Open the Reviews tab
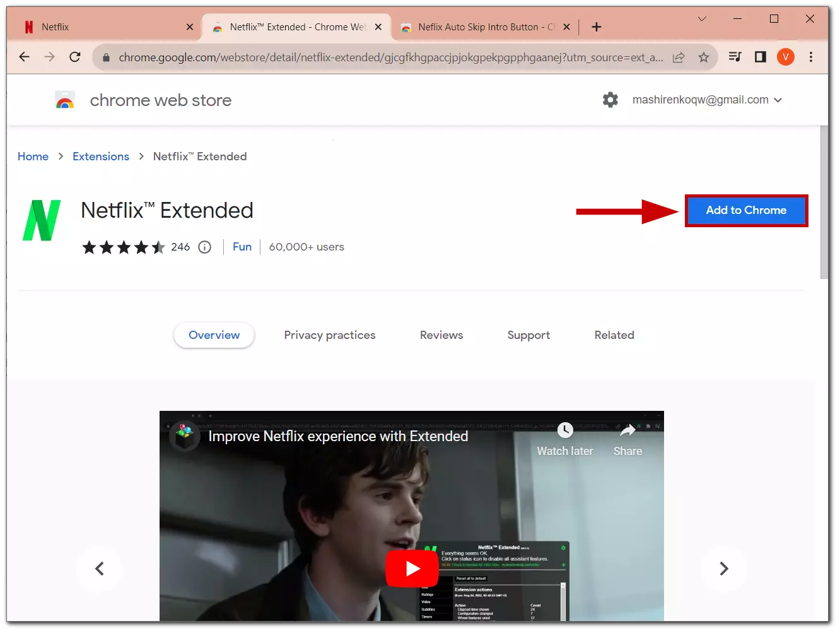Screen dimensions: 840x633 [441, 335]
